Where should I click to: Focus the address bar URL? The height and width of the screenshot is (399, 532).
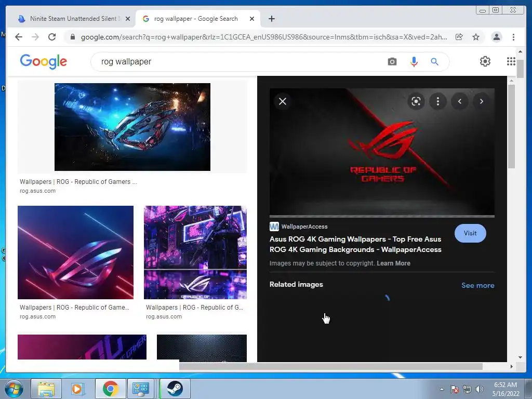click(263, 37)
